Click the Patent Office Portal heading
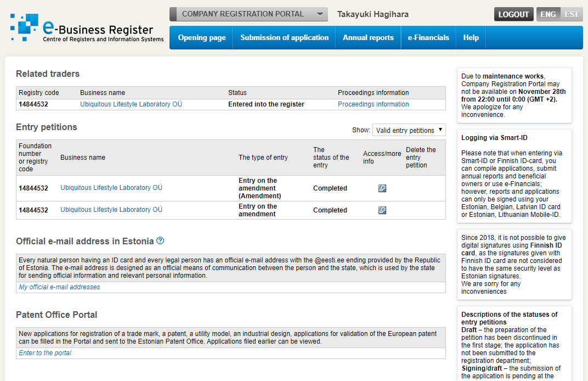588x381 pixels. point(56,315)
